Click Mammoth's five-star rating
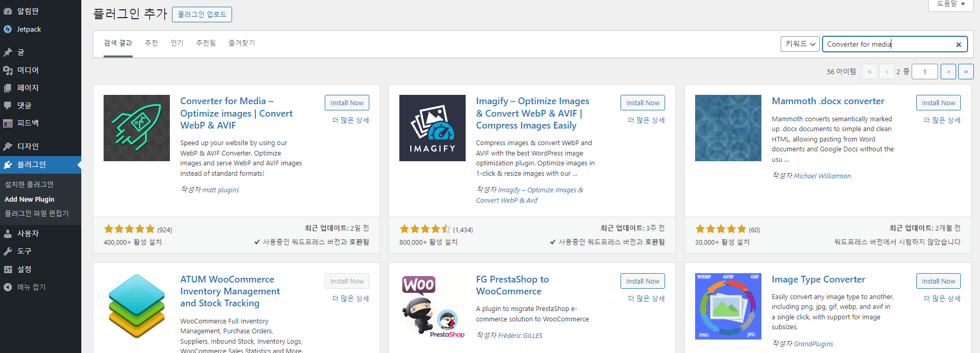This screenshot has height=353, width=980. click(x=720, y=229)
